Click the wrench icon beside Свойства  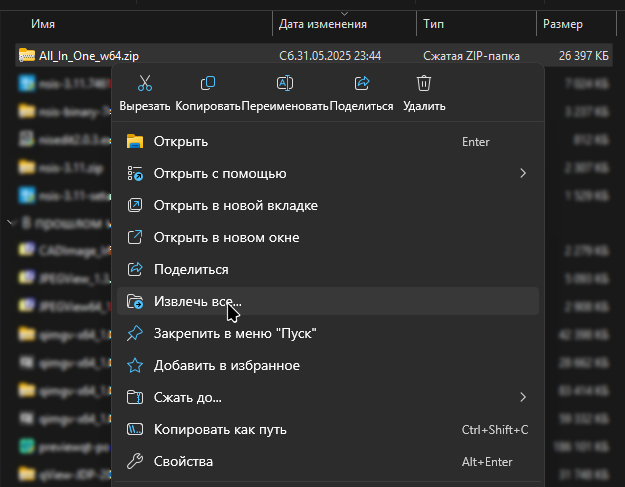(x=135, y=461)
